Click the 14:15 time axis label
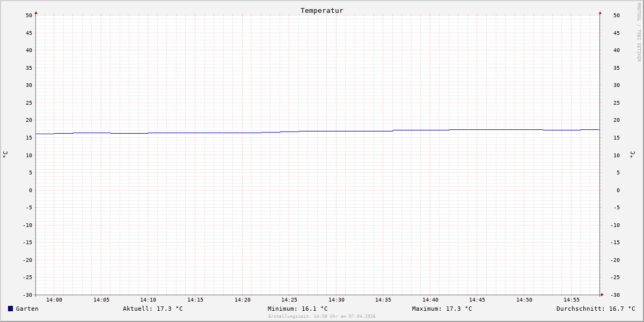This screenshot has height=322, width=644. (195, 299)
